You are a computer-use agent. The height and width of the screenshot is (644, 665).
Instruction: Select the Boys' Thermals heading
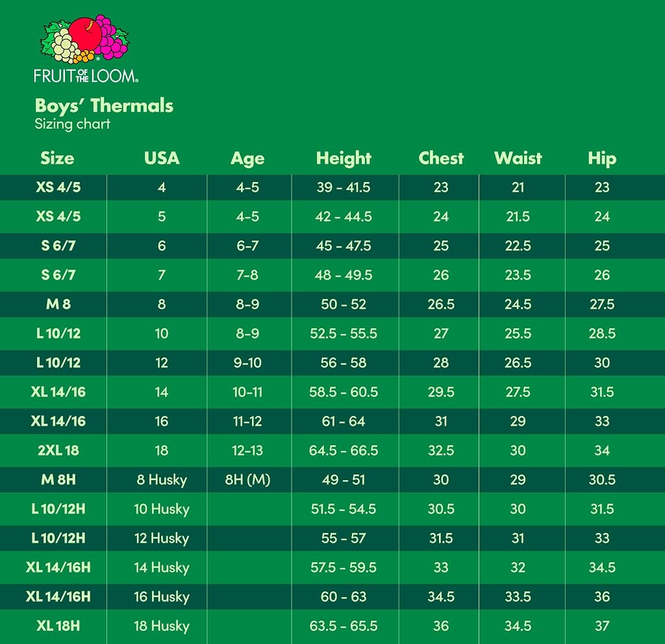pyautogui.click(x=104, y=106)
